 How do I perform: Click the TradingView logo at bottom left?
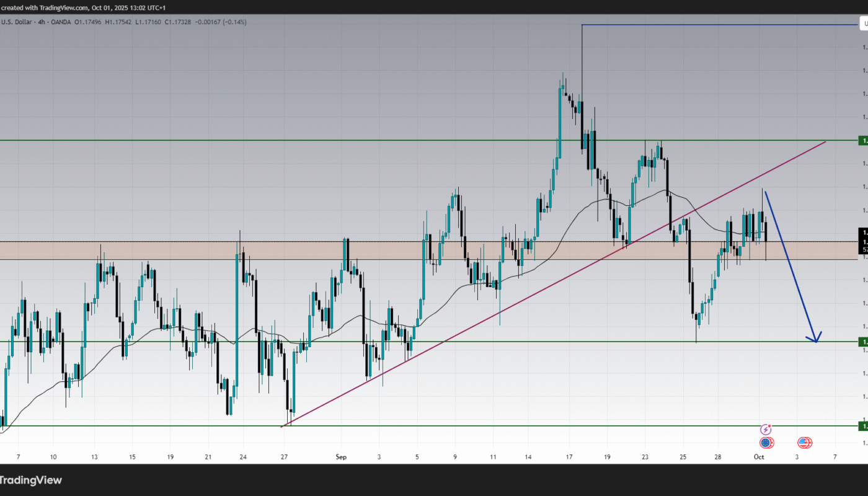point(31,480)
